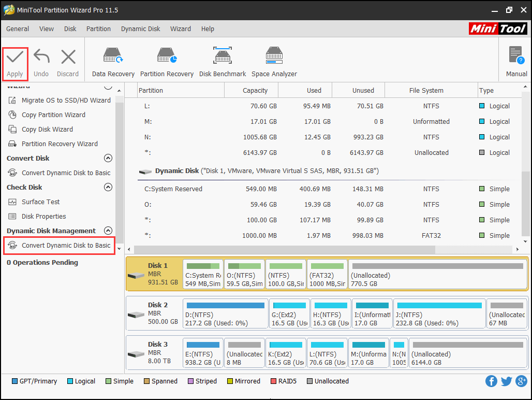Select J:(NTFS) 232.8 GB block on Disk 2
532x400 pixels.
439,314
